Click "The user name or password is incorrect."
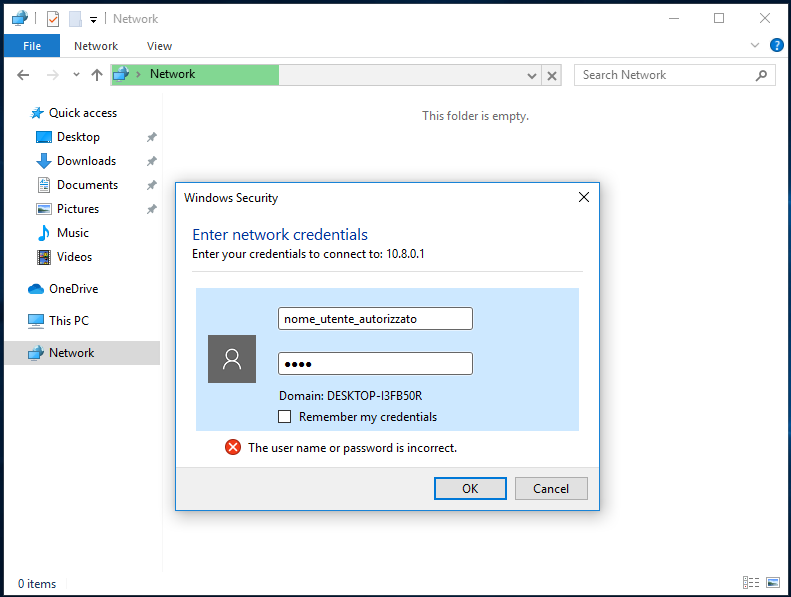Screen dimensions: 791x597 [352, 448]
